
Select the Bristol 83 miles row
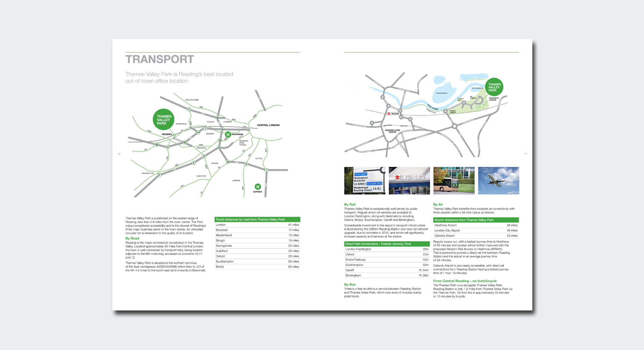[x=257, y=267]
